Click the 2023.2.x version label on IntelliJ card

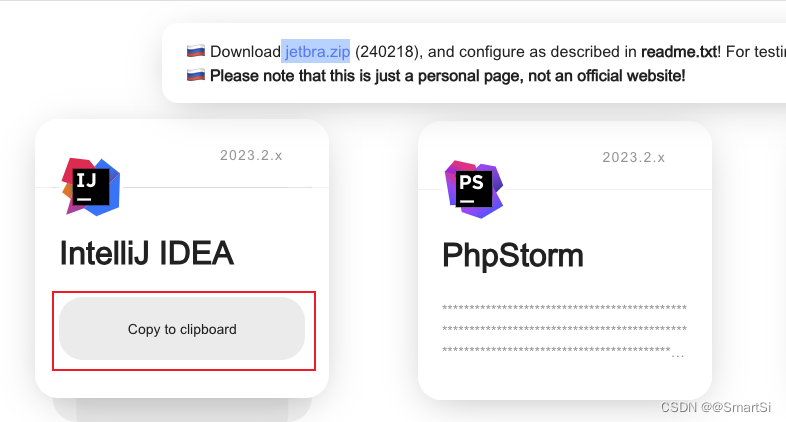[251, 155]
